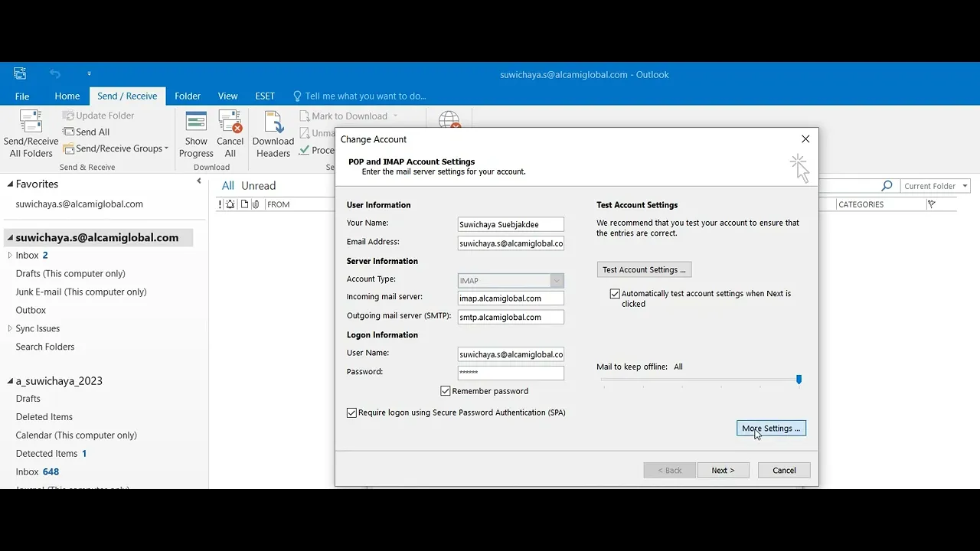Click Test Account Settings button
This screenshot has height=551, width=980.
coord(644,269)
